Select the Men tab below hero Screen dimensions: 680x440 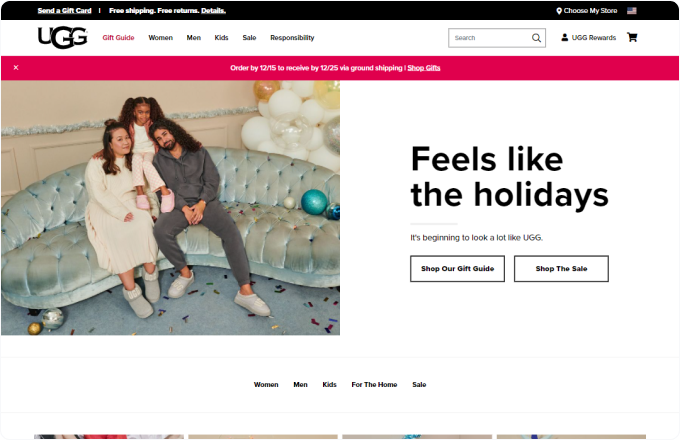(300, 385)
